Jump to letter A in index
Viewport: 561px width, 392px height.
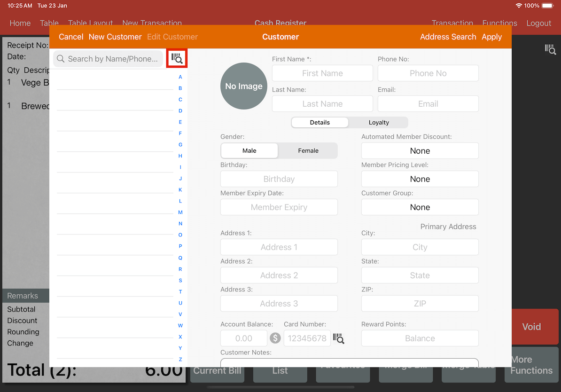click(x=180, y=77)
